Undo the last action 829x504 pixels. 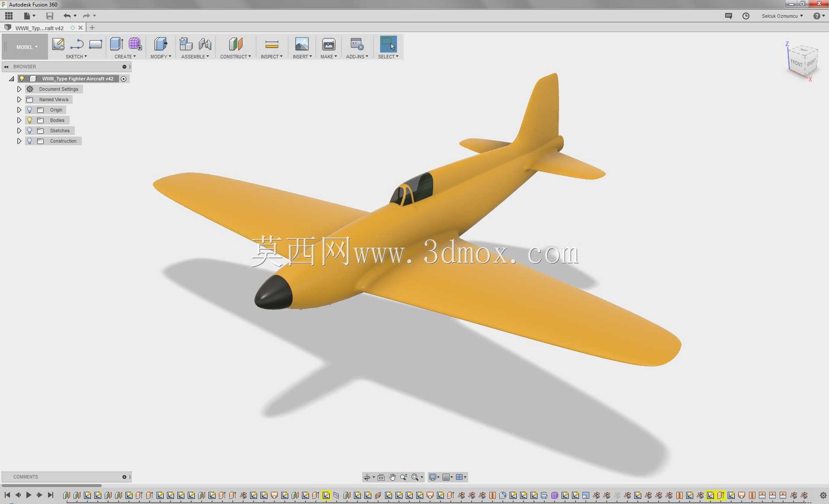pyautogui.click(x=67, y=16)
